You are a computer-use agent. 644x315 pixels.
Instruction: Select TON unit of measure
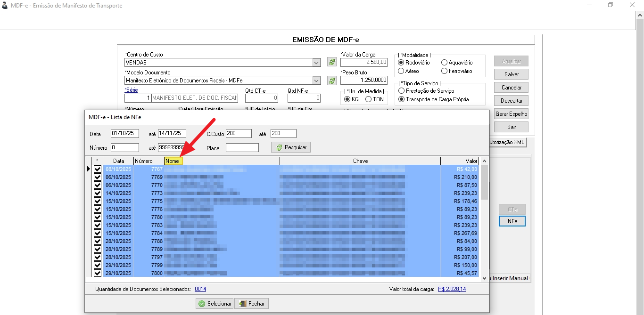tap(369, 99)
